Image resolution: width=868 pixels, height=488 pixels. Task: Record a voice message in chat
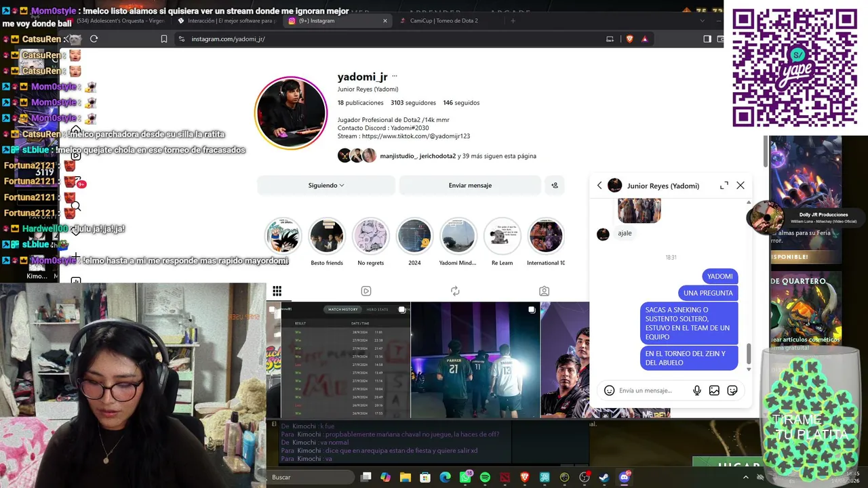pos(697,390)
